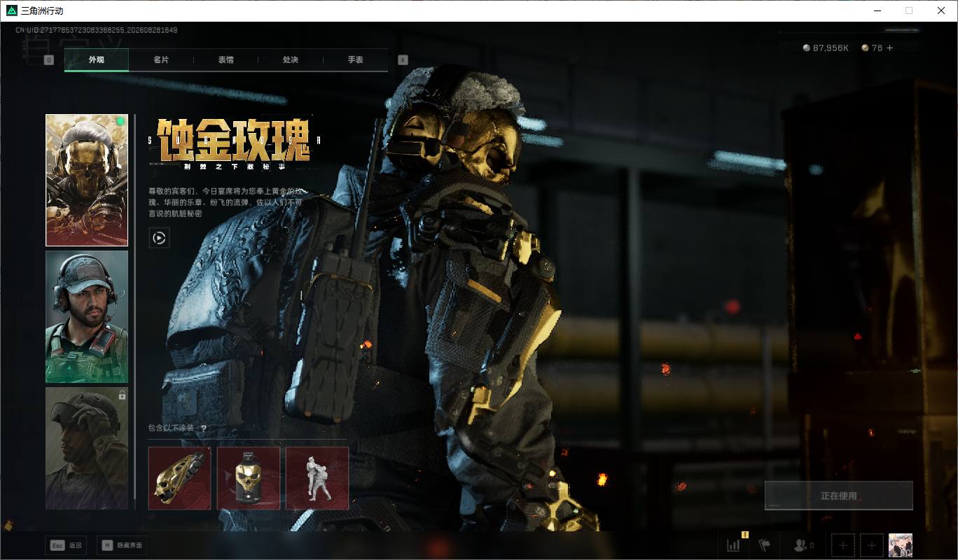Click the 蚀金玫瑰 title logo
The image size is (958, 560).
[x=234, y=143]
